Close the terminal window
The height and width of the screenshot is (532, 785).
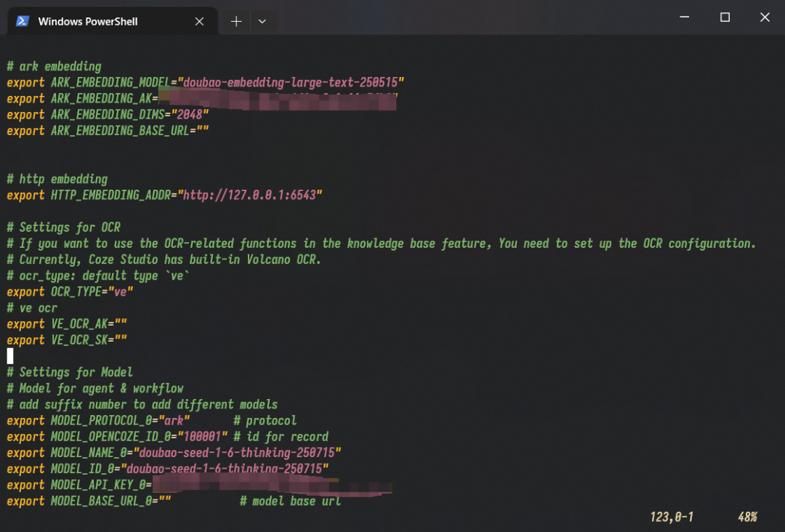(765, 17)
